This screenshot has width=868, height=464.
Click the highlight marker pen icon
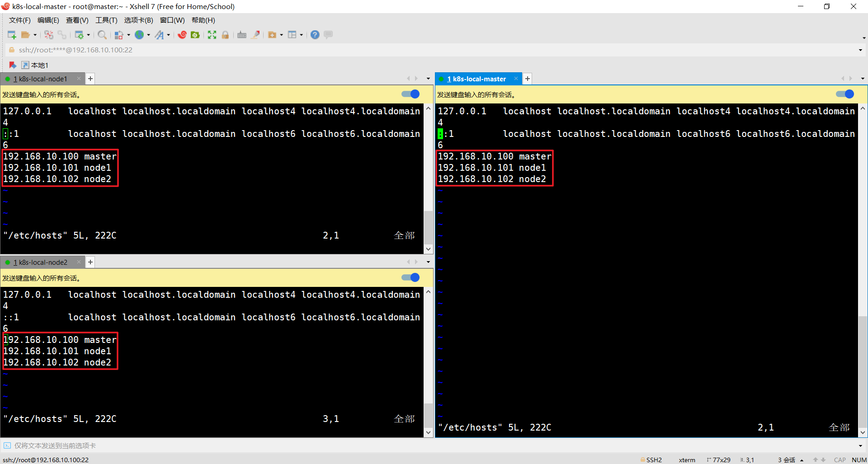pyautogui.click(x=255, y=35)
